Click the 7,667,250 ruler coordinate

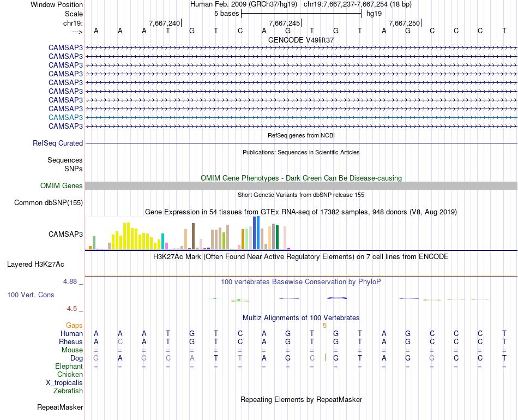coord(404,23)
